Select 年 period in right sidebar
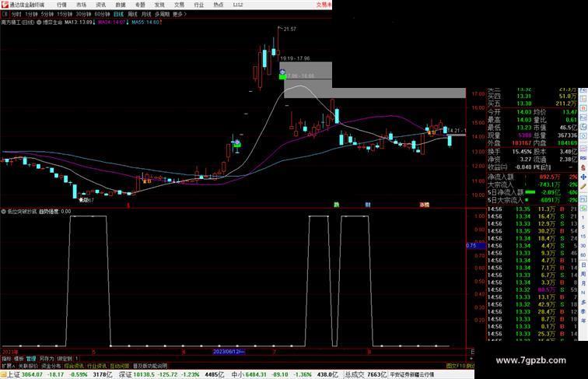 [583, 321]
